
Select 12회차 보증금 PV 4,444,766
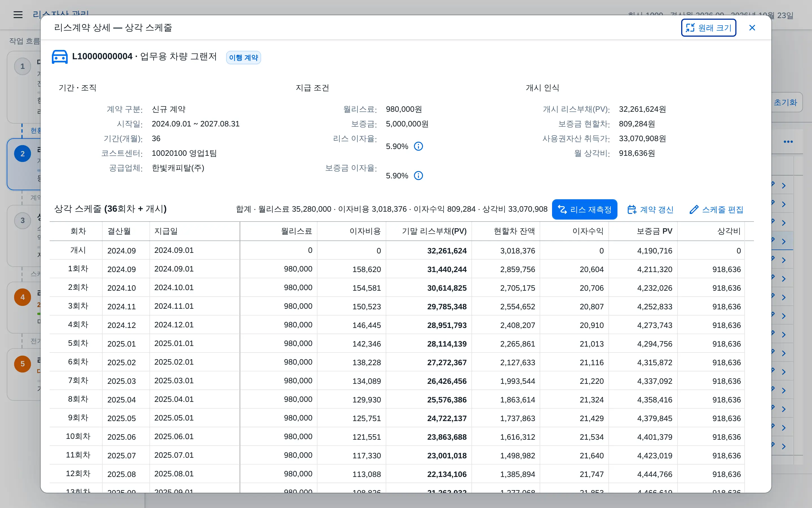655,474
